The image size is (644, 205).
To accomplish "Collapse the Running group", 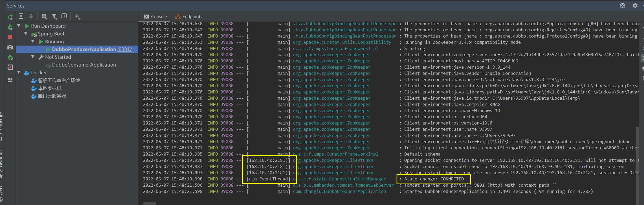I will [x=33, y=41].
